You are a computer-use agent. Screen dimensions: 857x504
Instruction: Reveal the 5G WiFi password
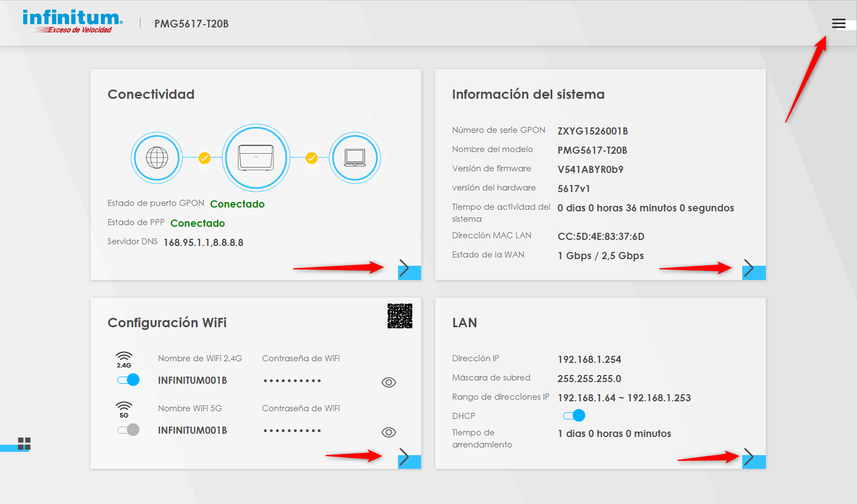(x=389, y=432)
